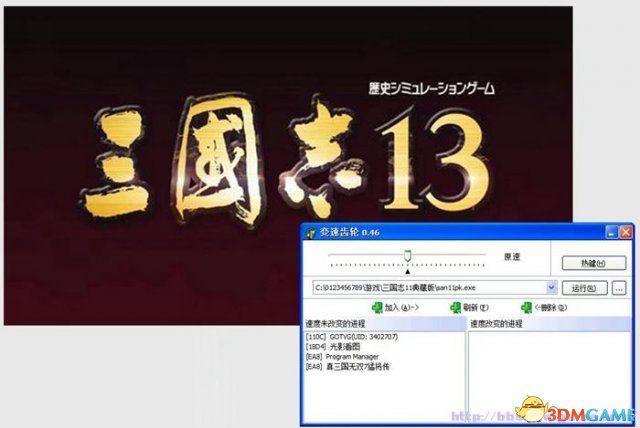Select the Program Manager process row
The height and width of the screenshot is (428, 640).
[x=342, y=357]
